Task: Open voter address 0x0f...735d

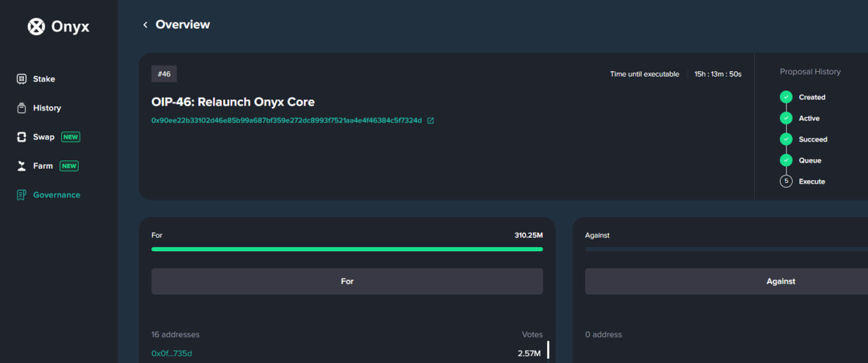Action: tap(172, 354)
